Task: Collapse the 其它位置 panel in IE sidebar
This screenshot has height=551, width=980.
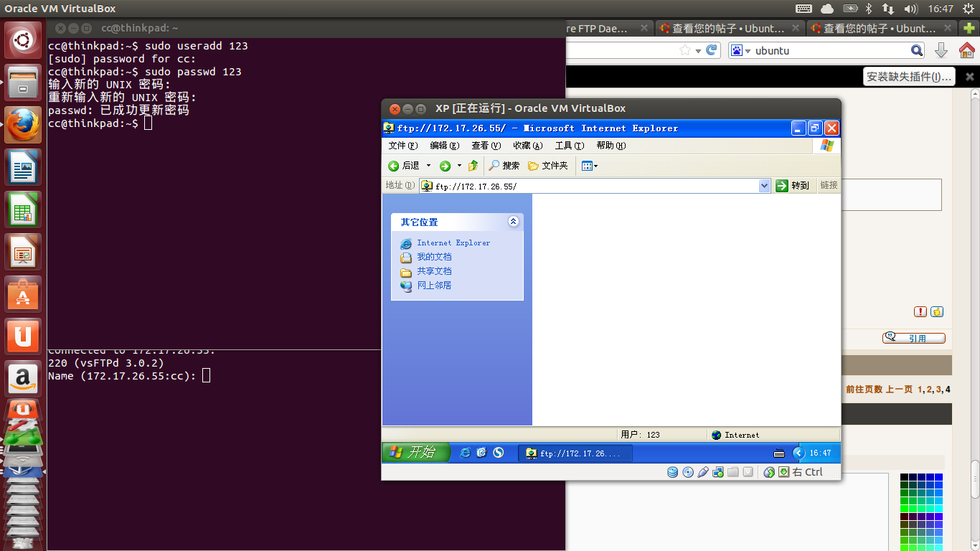Action: [513, 222]
